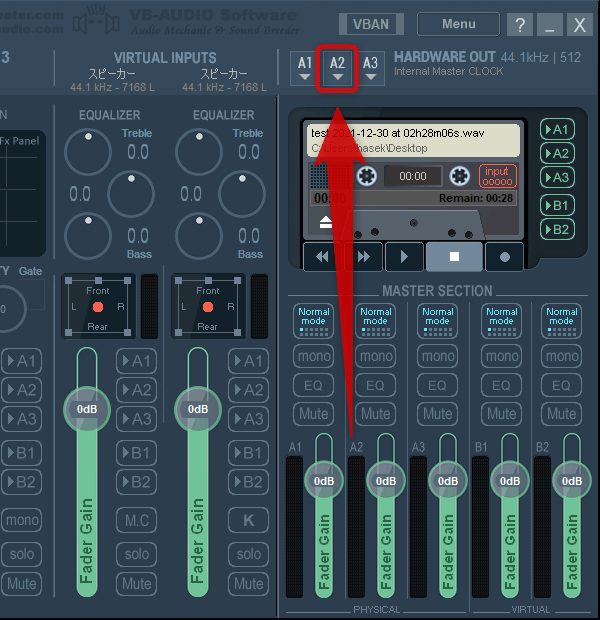
Task: Enable mono on the A1 bus
Action: (x=313, y=356)
